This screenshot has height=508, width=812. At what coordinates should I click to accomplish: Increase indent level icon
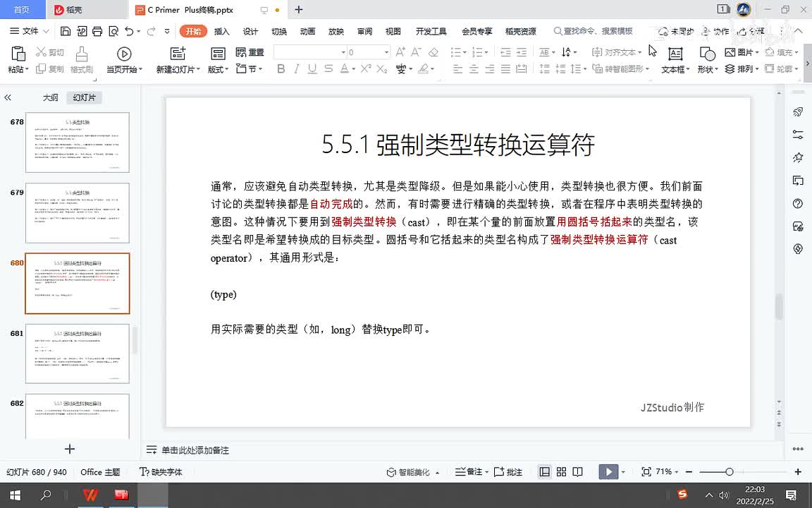(522, 52)
